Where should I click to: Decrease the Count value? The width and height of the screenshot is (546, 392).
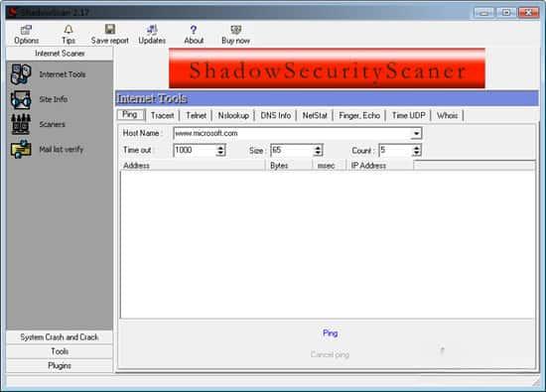pyautogui.click(x=417, y=153)
